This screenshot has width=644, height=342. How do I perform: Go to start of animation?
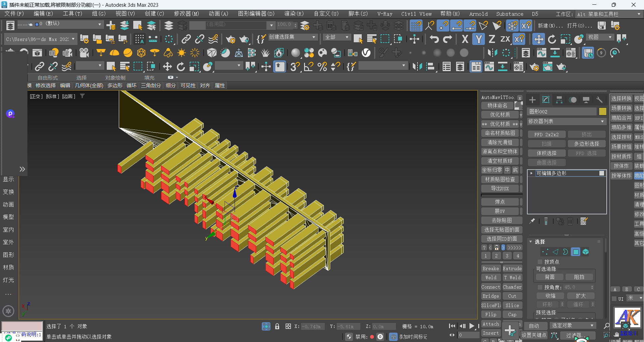pyautogui.click(x=452, y=326)
